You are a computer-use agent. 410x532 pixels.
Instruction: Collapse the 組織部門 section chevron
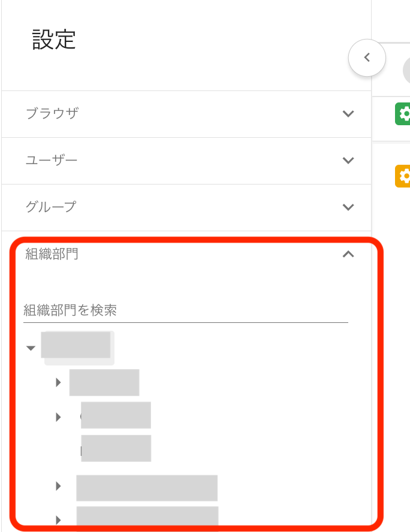[348, 254]
